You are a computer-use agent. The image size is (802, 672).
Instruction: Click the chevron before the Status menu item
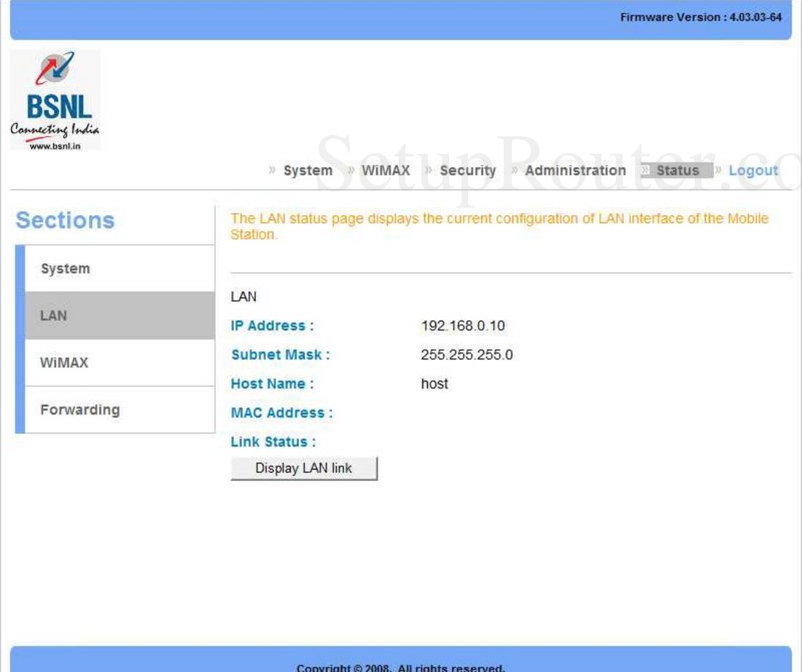[645, 170]
